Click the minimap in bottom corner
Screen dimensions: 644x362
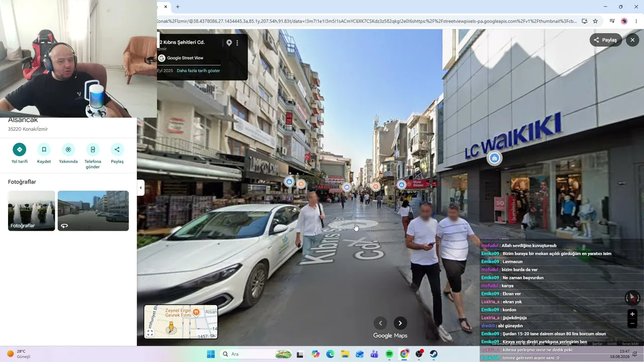pos(181,322)
